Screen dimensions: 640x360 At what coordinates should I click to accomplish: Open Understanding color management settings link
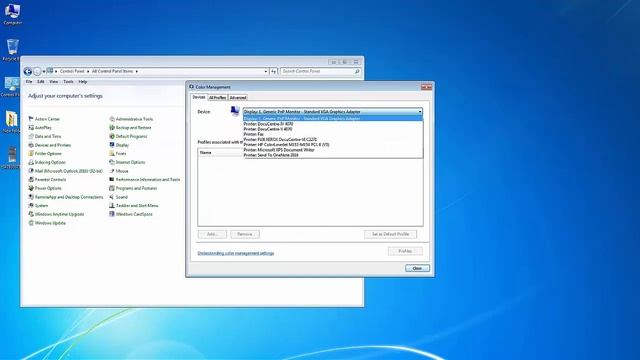(236, 253)
